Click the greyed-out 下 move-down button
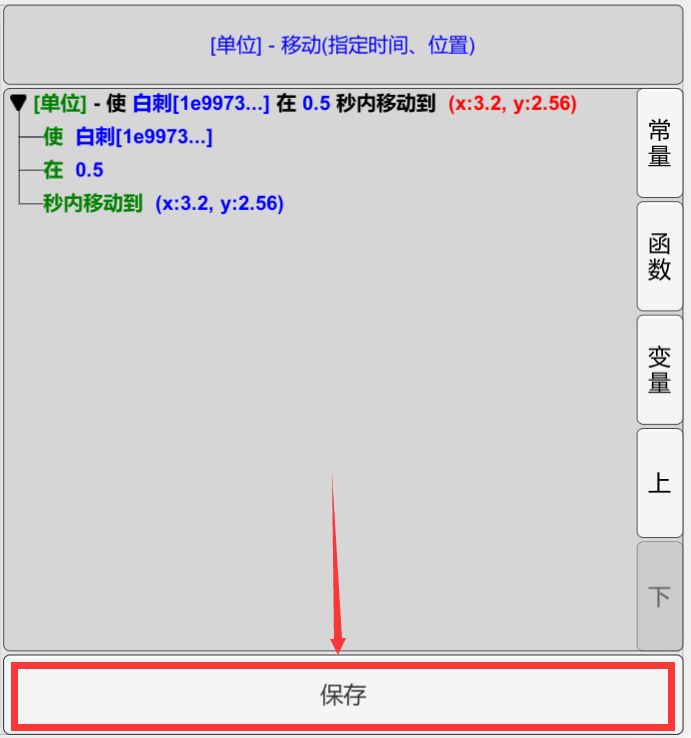This screenshot has height=738, width=691. 659,597
